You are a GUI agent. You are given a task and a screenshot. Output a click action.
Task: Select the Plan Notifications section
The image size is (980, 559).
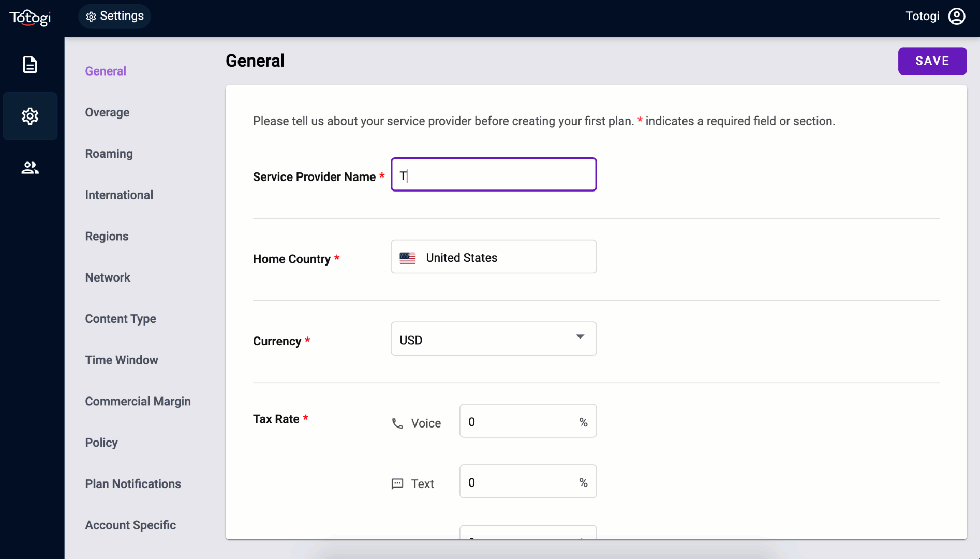point(133,484)
